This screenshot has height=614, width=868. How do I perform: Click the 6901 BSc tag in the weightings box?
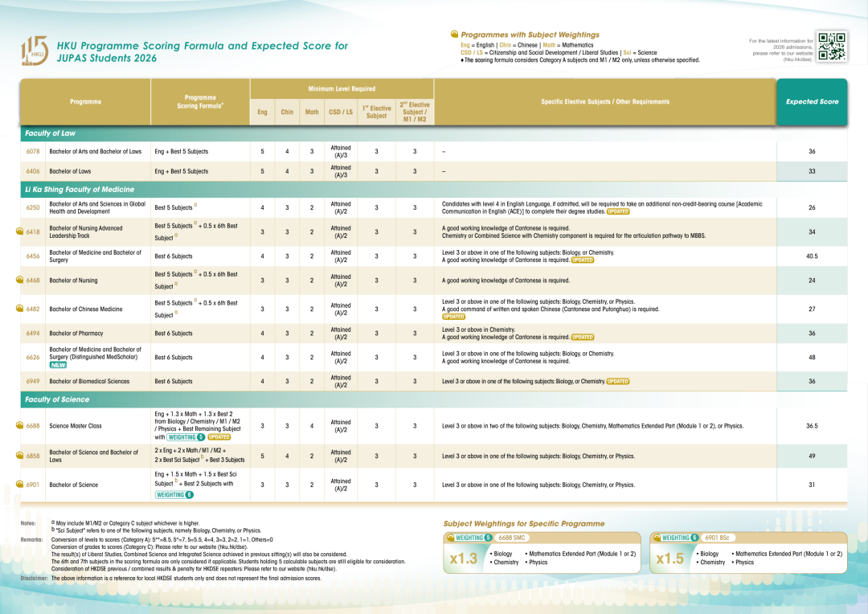[717, 538]
